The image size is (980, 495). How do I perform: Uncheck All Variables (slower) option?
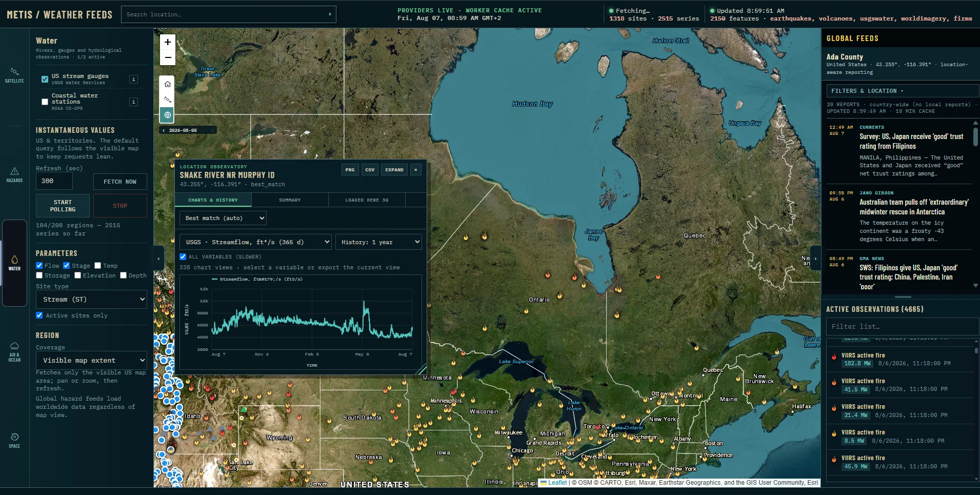pyautogui.click(x=183, y=256)
